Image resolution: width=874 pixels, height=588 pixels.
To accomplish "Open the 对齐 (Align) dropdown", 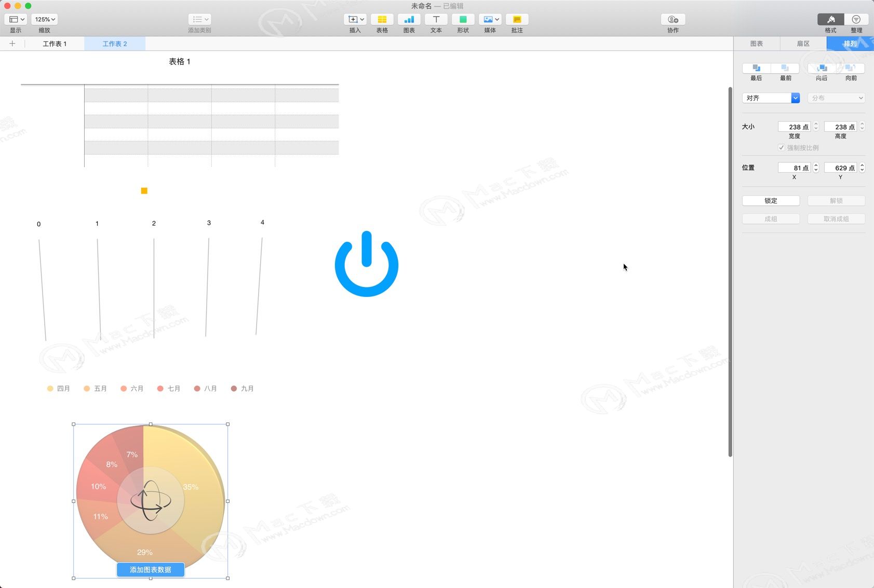I will [x=771, y=98].
